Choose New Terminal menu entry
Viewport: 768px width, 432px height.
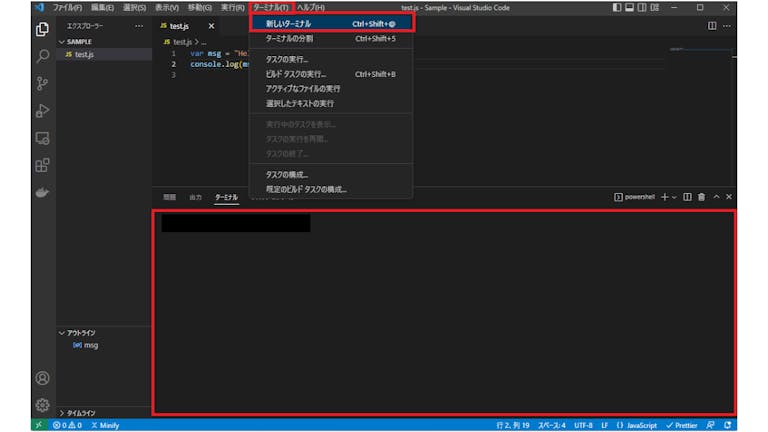(331, 24)
